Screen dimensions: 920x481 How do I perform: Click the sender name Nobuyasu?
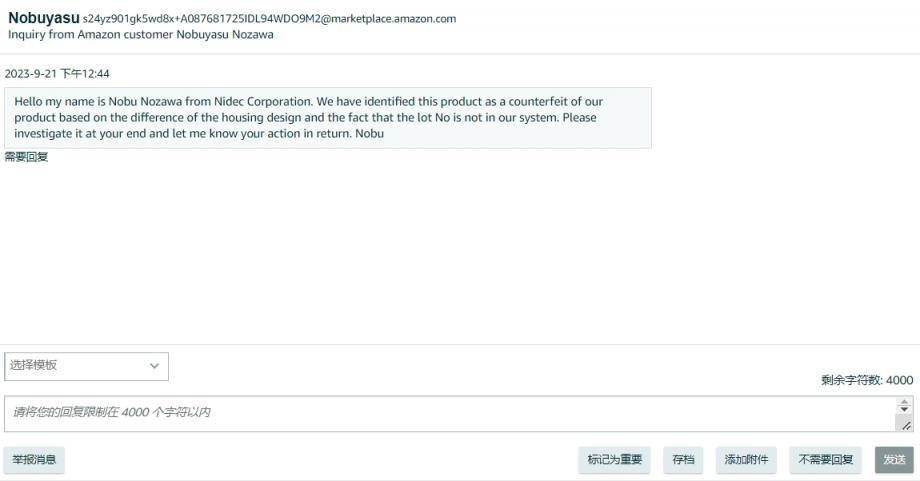click(43, 18)
